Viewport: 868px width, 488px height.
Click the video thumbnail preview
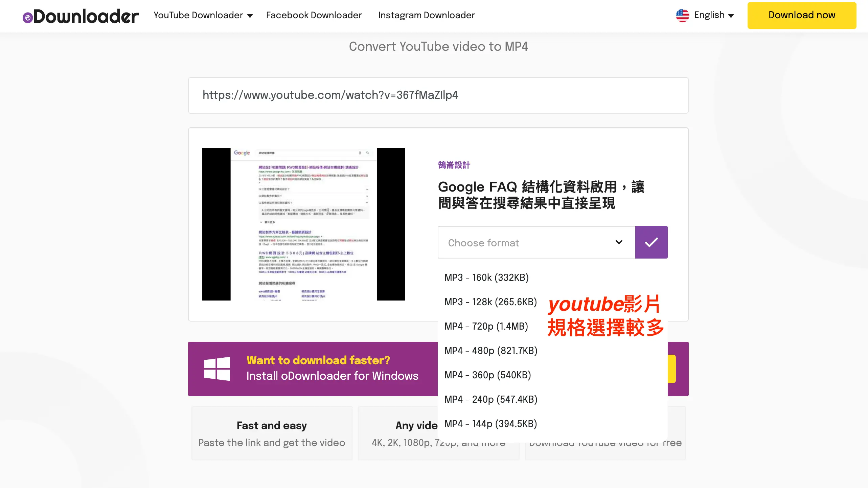[304, 224]
